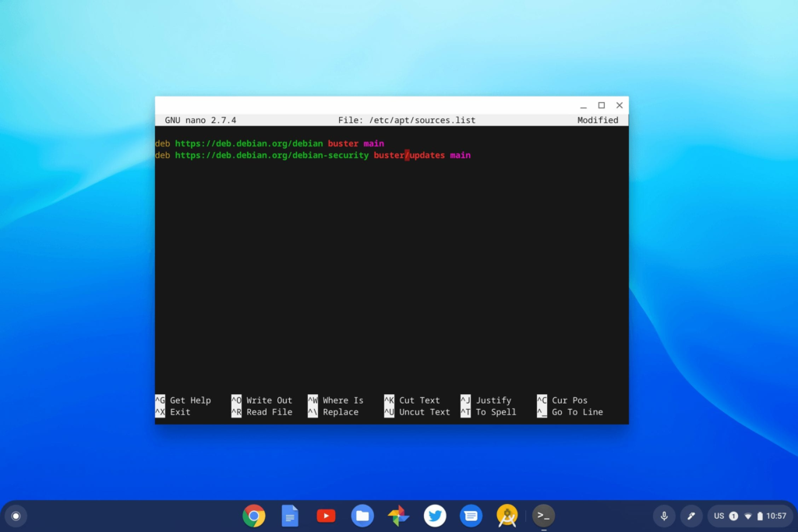
Task: Open Google Docs from the shelf
Action: click(x=290, y=516)
